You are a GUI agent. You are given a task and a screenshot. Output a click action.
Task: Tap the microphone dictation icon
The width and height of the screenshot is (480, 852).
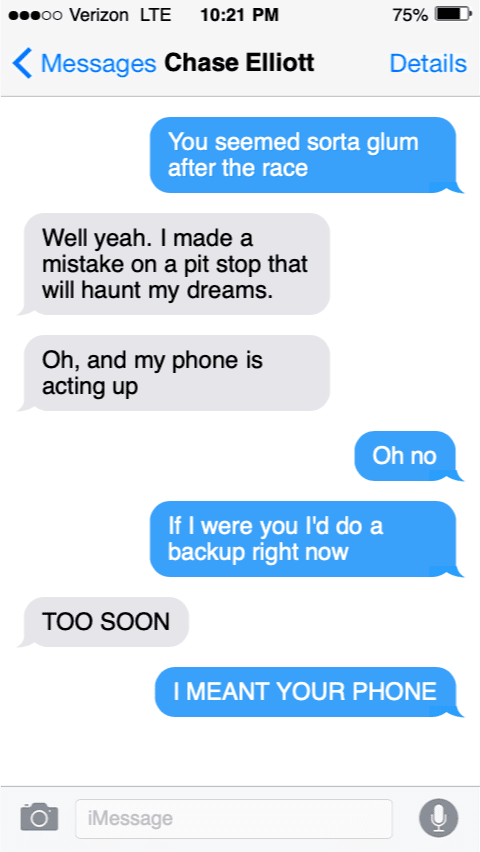pyautogui.click(x=438, y=818)
